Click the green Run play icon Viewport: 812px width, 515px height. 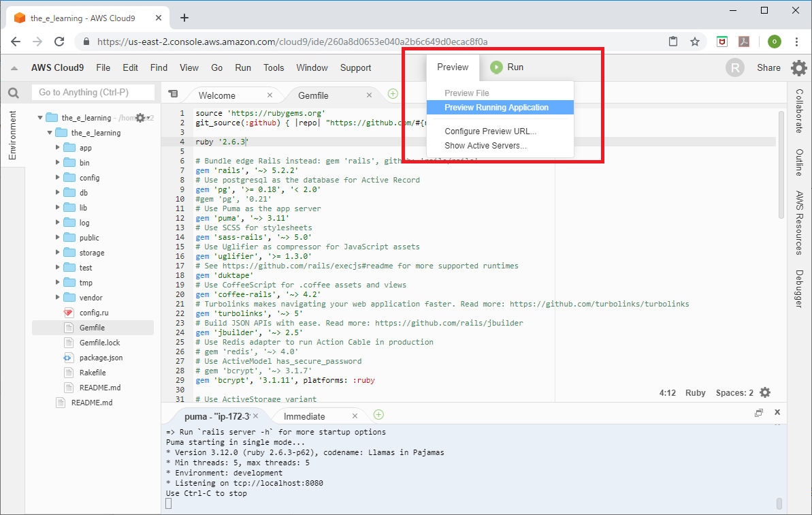496,67
